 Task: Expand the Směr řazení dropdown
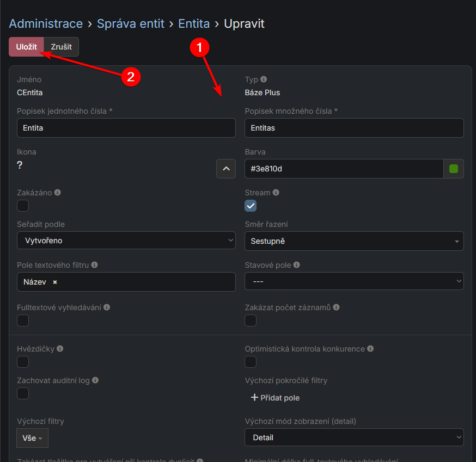point(354,241)
